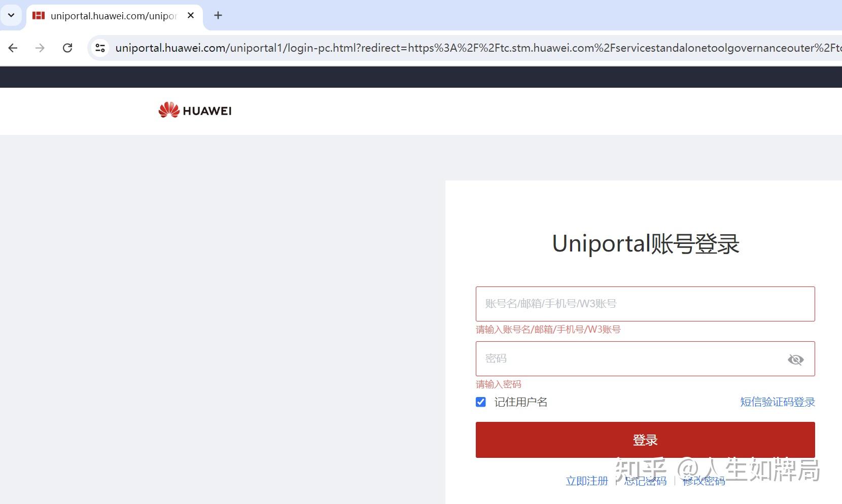The image size is (842, 504).
Task: Open 短信验证码登录 link
Action: 778,402
